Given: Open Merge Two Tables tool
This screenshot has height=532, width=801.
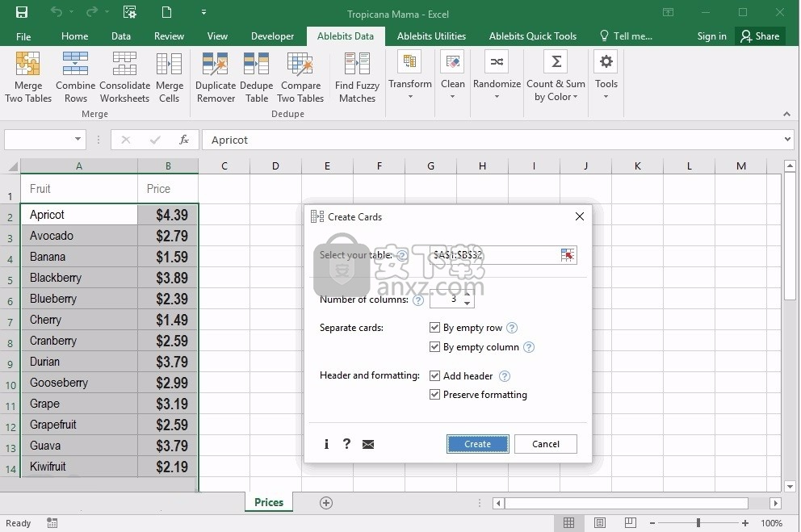Looking at the screenshot, I should (28, 77).
